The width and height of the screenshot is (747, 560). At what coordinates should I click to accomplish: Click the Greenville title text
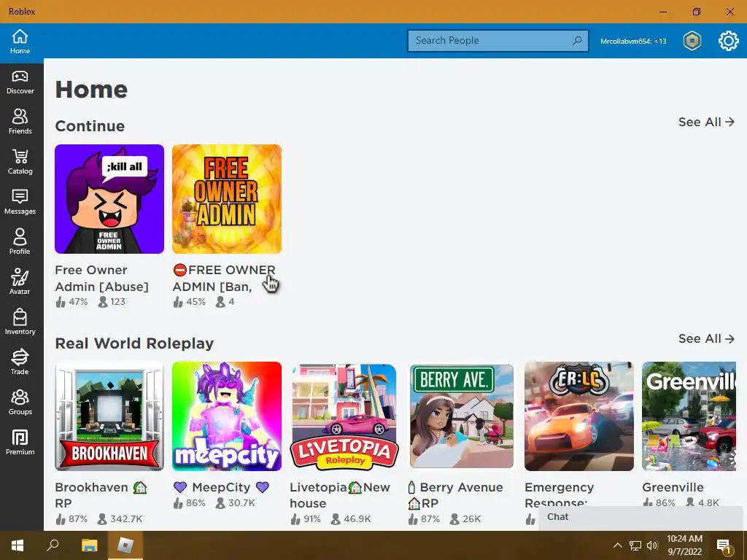pos(673,487)
